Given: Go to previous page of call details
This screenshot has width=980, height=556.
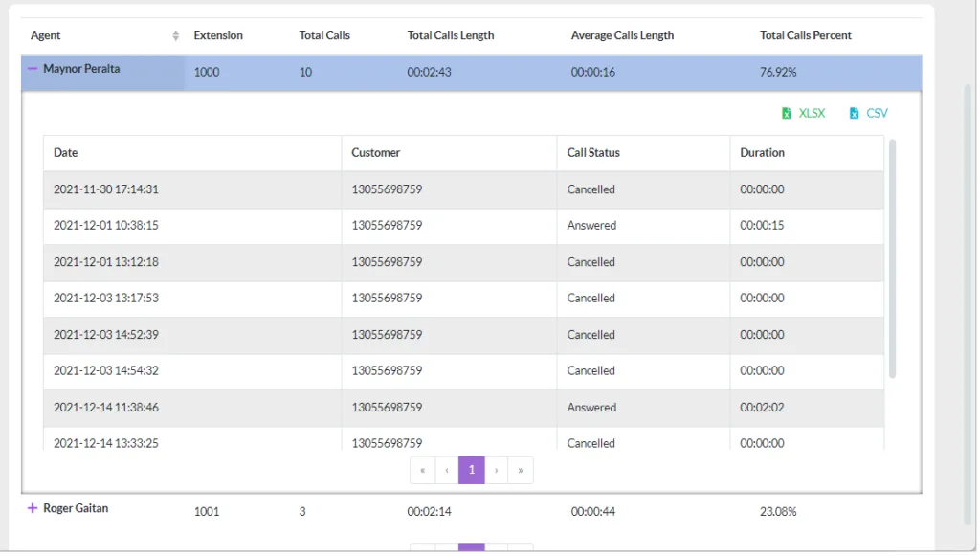Looking at the screenshot, I should 448,471.
